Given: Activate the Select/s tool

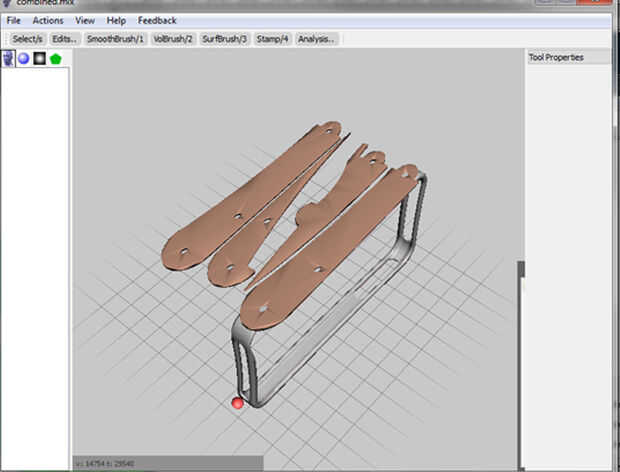Looking at the screenshot, I should (x=27, y=38).
